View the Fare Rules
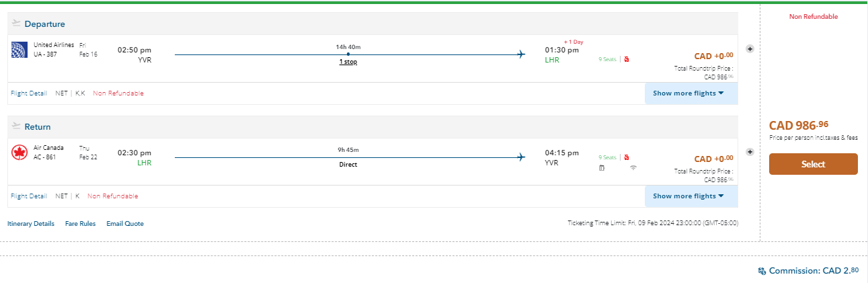This screenshot has width=868, height=283. pyautogui.click(x=80, y=224)
